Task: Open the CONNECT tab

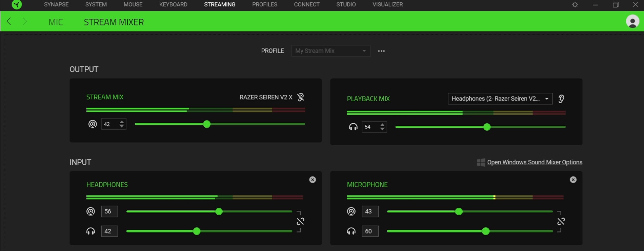Action: pos(307,4)
